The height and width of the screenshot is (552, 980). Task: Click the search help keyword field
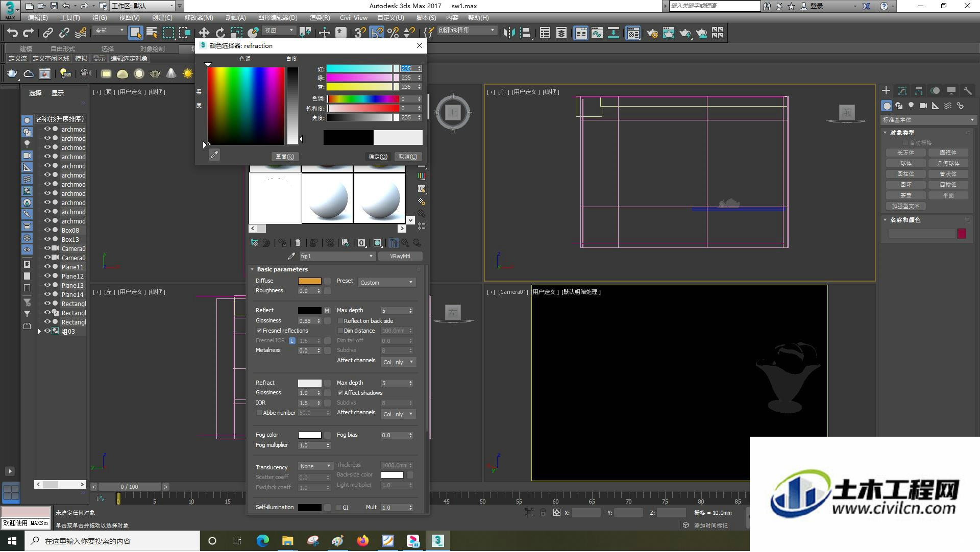coord(715,6)
